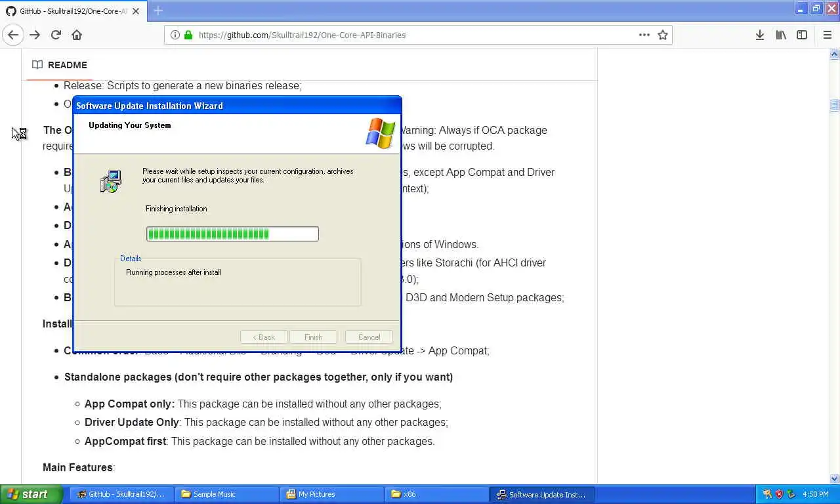The height and width of the screenshot is (504, 840).
Task: Switch to My Pictures taskbar window
Action: [x=330, y=494]
